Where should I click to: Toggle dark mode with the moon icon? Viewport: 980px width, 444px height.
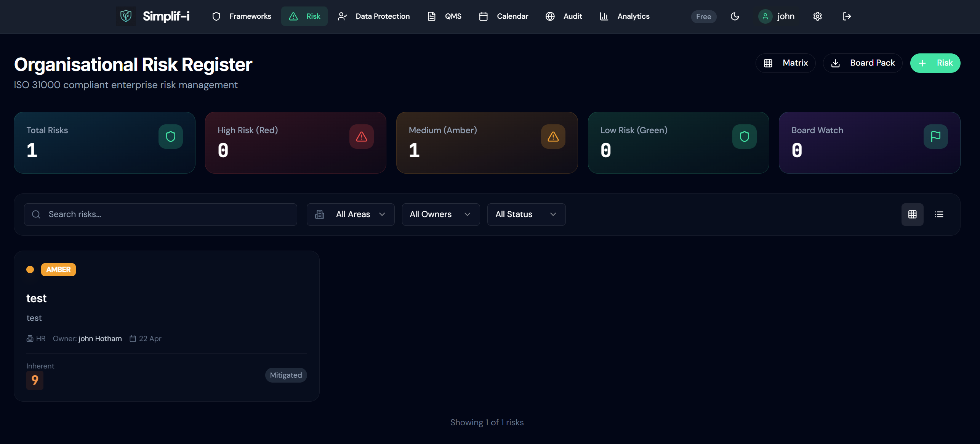pyautogui.click(x=735, y=16)
